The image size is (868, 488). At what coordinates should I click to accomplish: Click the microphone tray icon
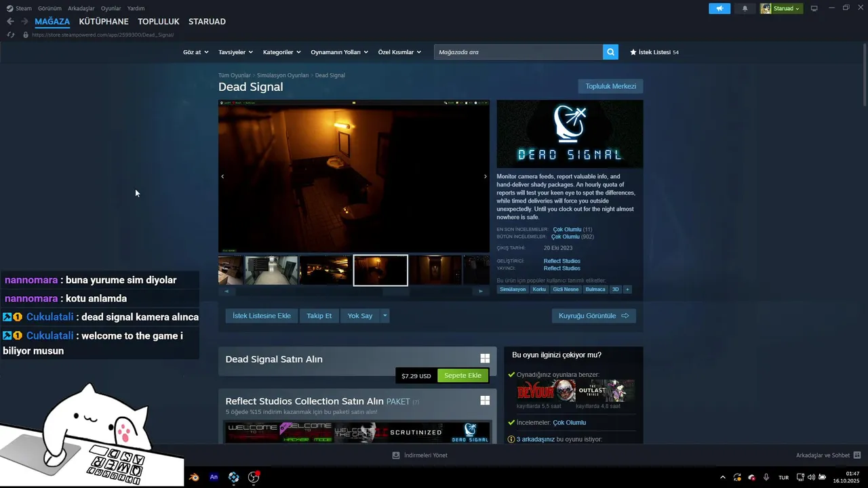pos(766,477)
